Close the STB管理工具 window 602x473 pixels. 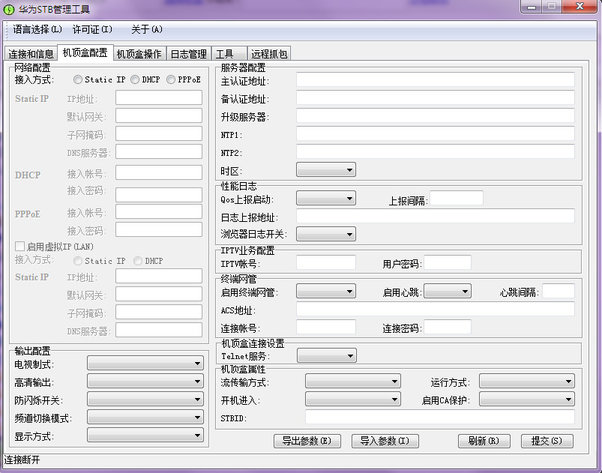click(580, 7)
